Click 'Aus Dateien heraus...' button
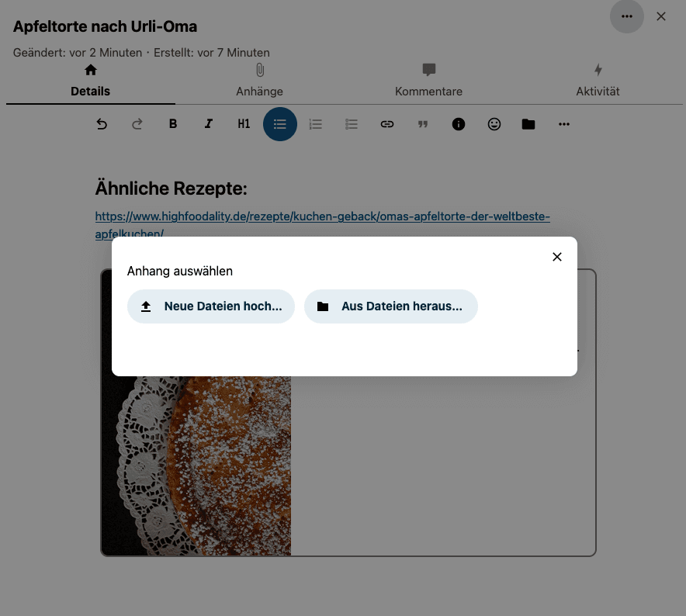686x616 pixels. coord(391,306)
